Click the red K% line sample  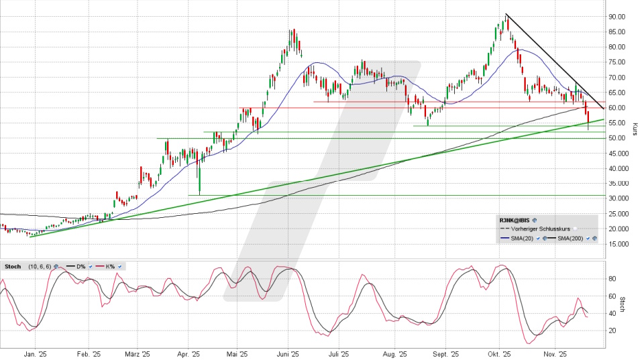tap(99, 266)
